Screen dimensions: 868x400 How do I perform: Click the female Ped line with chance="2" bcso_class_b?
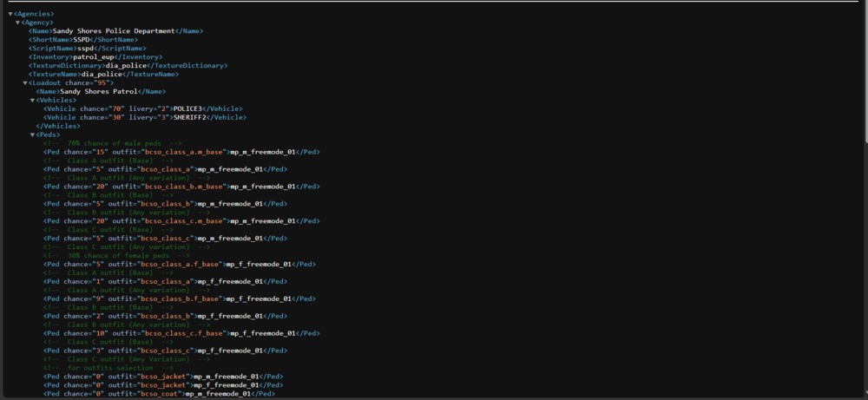165,317
